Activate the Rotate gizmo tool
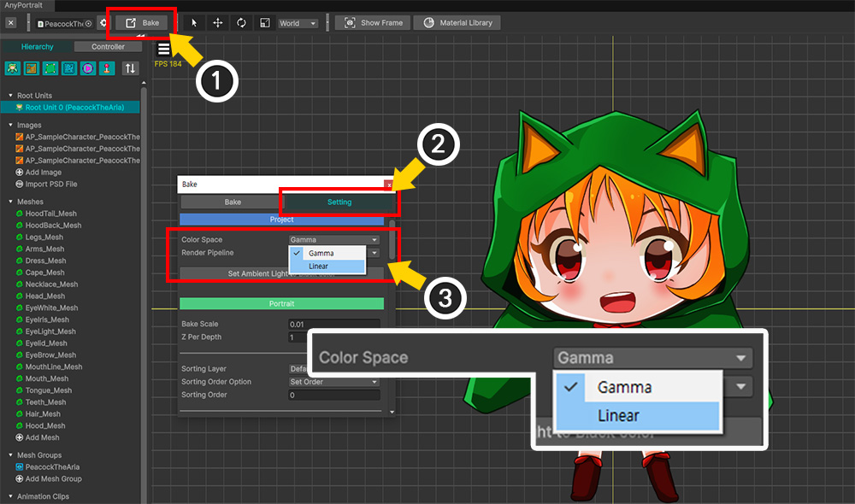855x504 pixels. click(241, 23)
